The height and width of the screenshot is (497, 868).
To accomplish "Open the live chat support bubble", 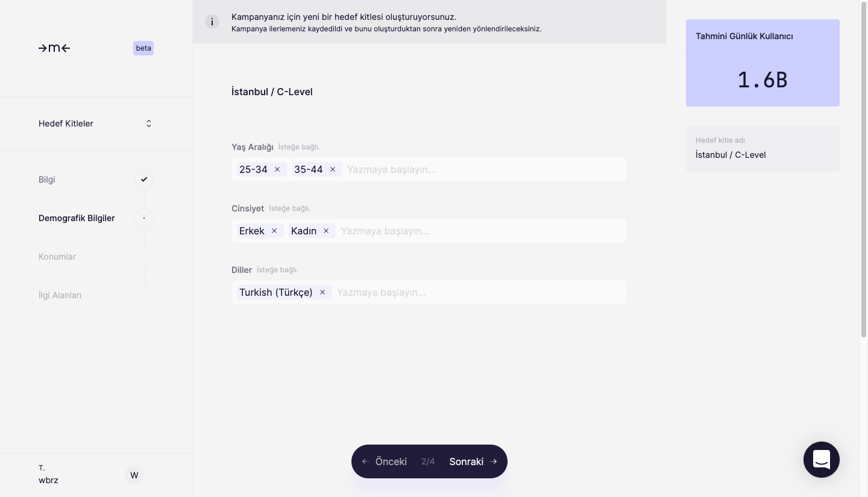I will coord(822,460).
